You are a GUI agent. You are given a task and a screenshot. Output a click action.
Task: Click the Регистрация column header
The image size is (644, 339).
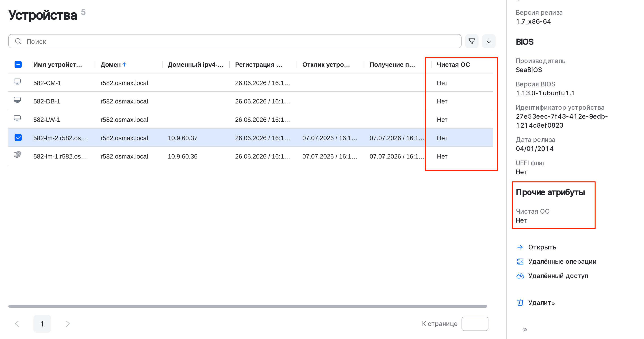[258, 64]
